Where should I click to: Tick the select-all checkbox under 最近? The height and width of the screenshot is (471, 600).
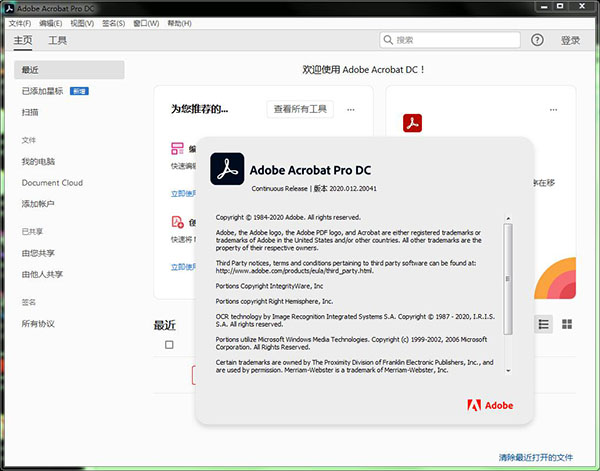[x=169, y=345]
